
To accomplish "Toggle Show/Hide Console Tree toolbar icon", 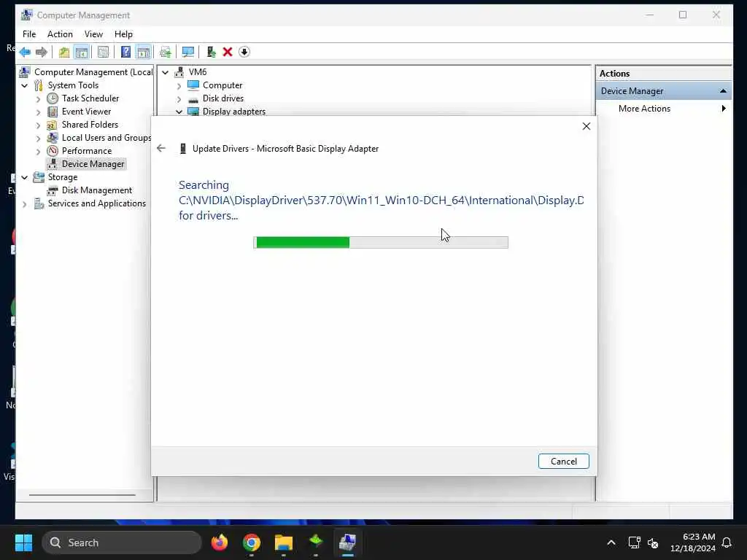I will click(x=82, y=52).
